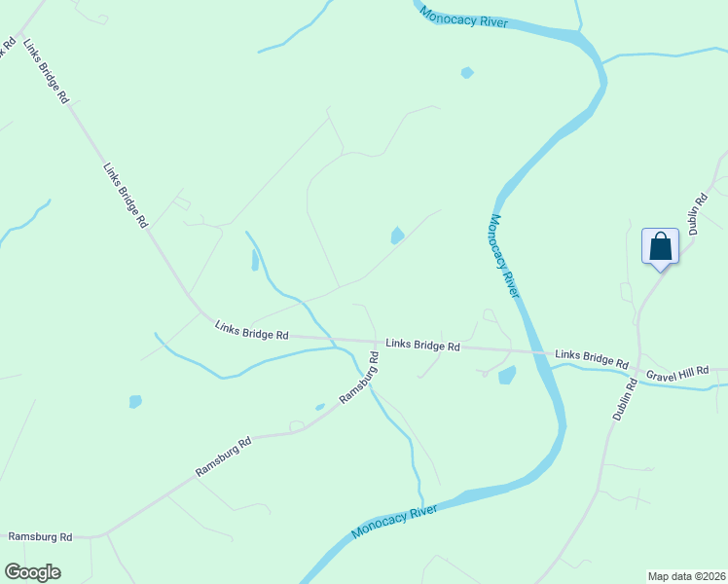Select the Gravel Hill Rd label
The height and width of the screenshot is (584, 728).
tap(677, 373)
